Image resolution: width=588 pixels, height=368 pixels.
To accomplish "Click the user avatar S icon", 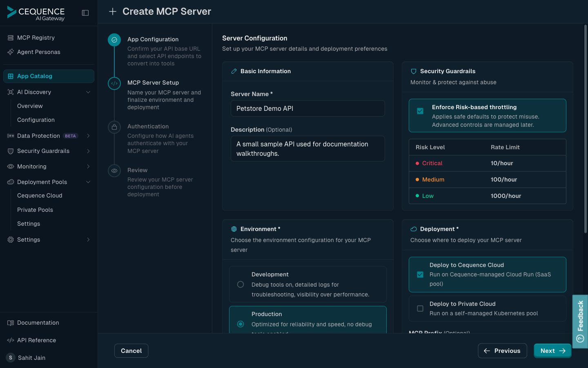I will (11, 358).
